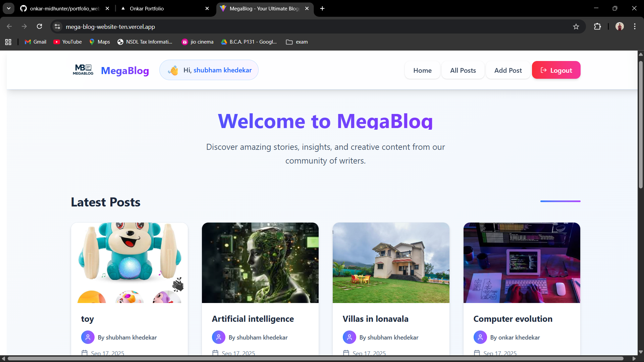Switch to onkar-midhunter GitHub tab
644x362 pixels.
[64, 8]
